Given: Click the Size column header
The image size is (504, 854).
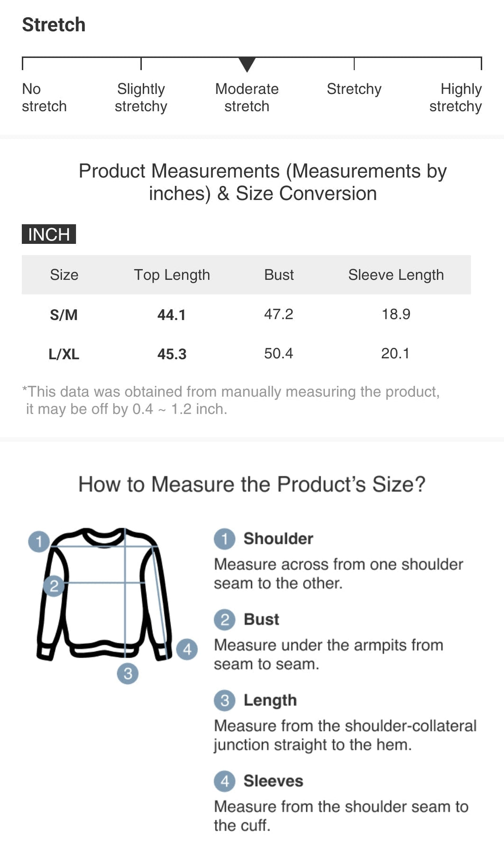Looking at the screenshot, I should pyautogui.click(x=64, y=275).
